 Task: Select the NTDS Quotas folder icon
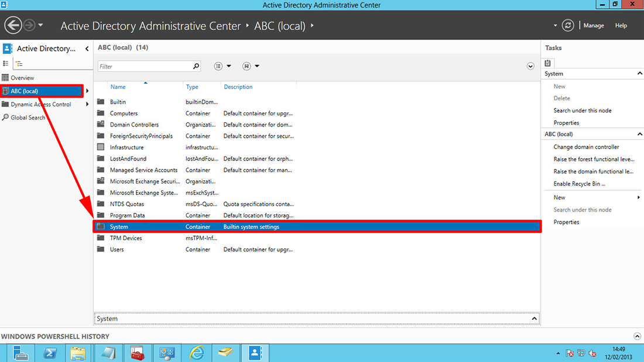[101, 204]
